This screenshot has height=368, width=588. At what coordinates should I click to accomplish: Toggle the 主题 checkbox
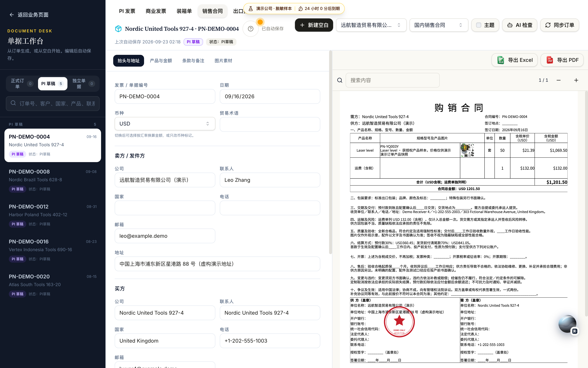click(x=478, y=25)
